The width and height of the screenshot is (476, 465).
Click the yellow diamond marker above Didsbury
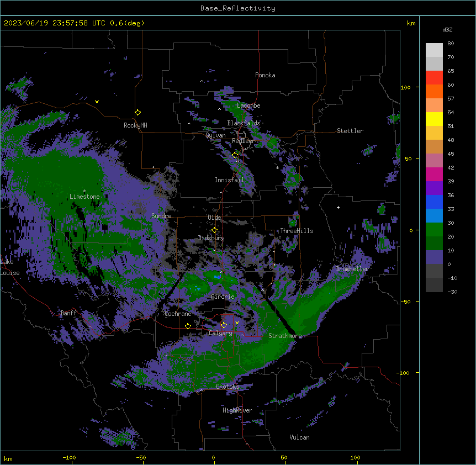214,230
